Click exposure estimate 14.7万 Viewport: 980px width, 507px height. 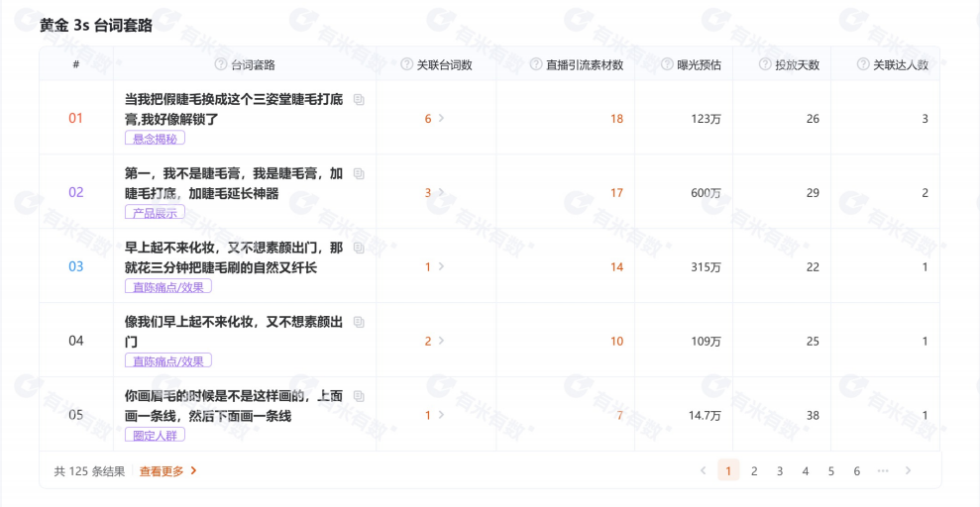click(705, 415)
